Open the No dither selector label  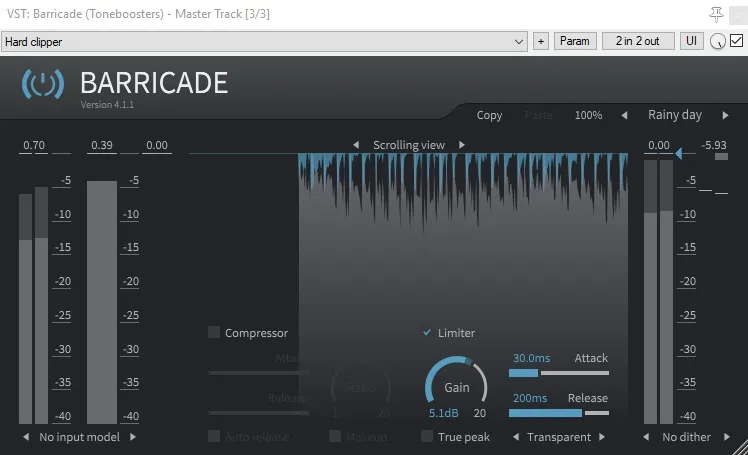click(x=686, y=437)
